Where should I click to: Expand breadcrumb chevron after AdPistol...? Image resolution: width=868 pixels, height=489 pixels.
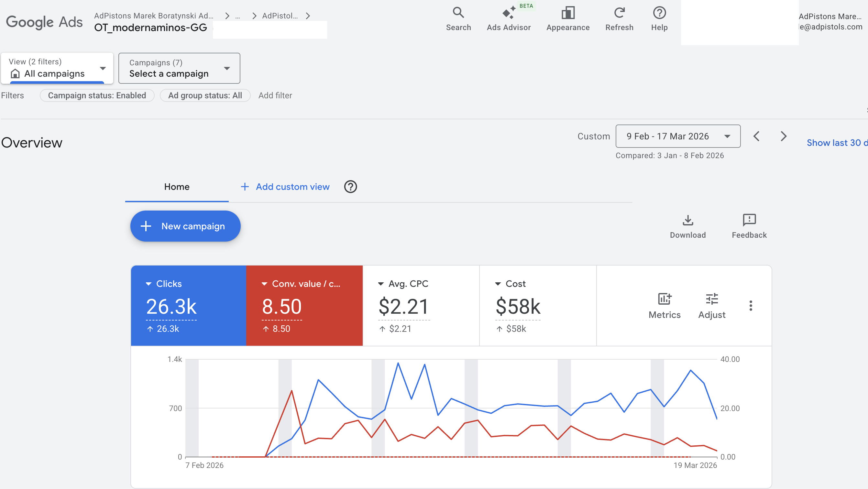click(308, 16)
